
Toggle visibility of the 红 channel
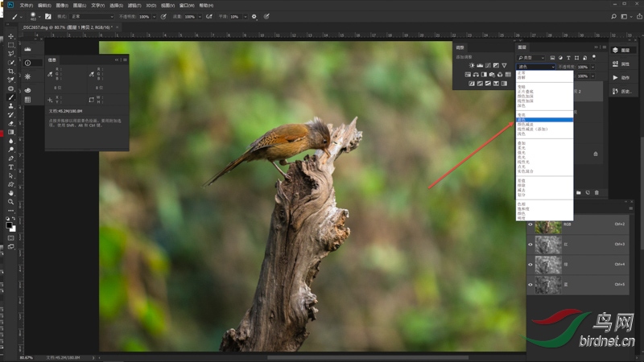[x=530, y=245]
